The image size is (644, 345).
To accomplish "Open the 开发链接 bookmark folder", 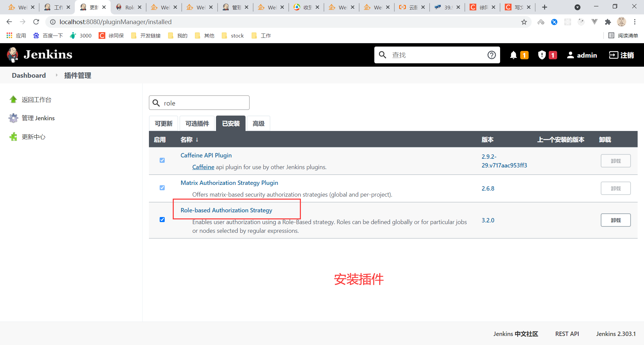I will point(146,36).
